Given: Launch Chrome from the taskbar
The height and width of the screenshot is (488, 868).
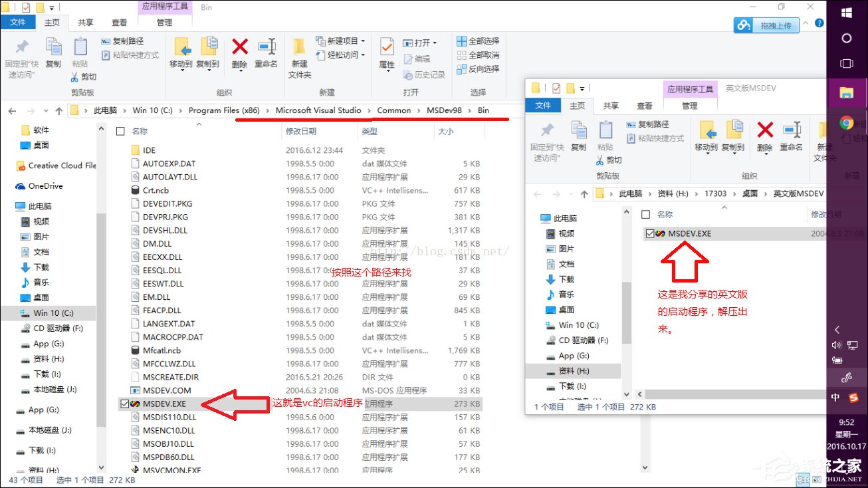Looking at the screenshot, I should click(847, 123).
